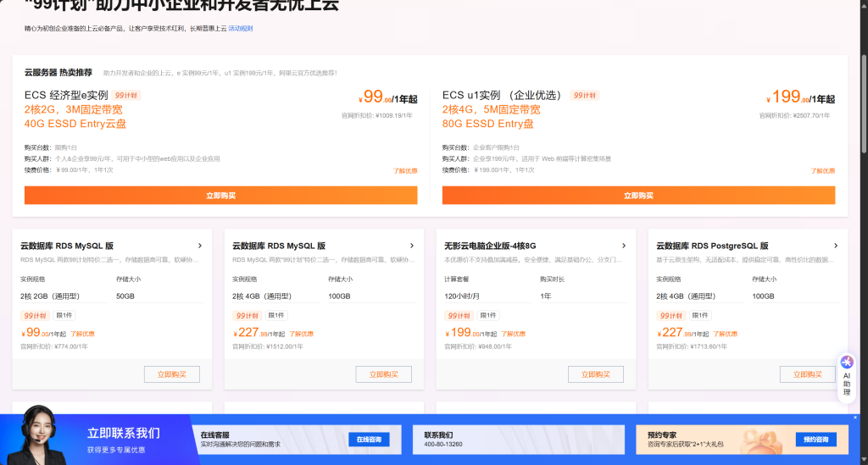Click 99计划 tag next to ECS 经济型e实例
This screenshot has height=465, width=868.
coord(126,95)
